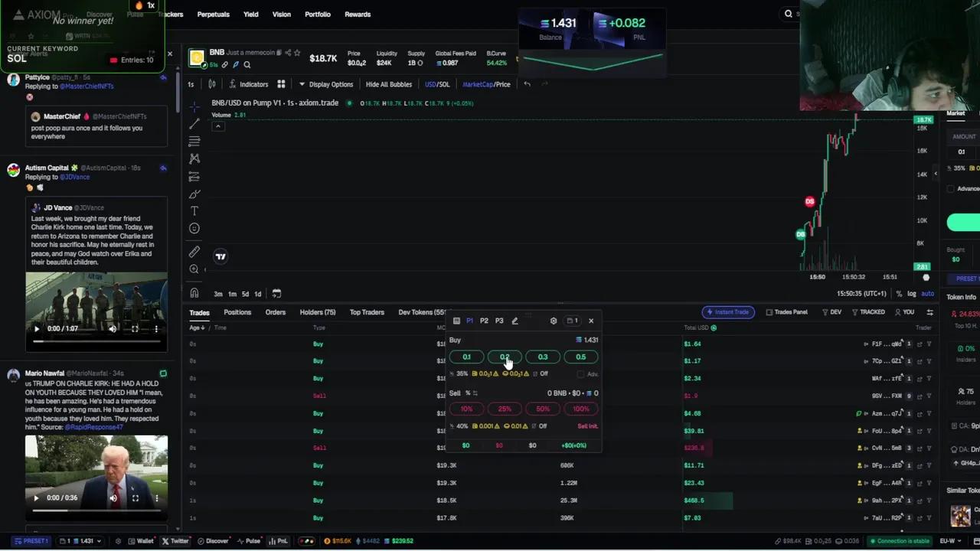The height and width of the screenshot is (551, 980).
Task: Select preset P2 in trade panel
Action: click(x=484, y=321)
